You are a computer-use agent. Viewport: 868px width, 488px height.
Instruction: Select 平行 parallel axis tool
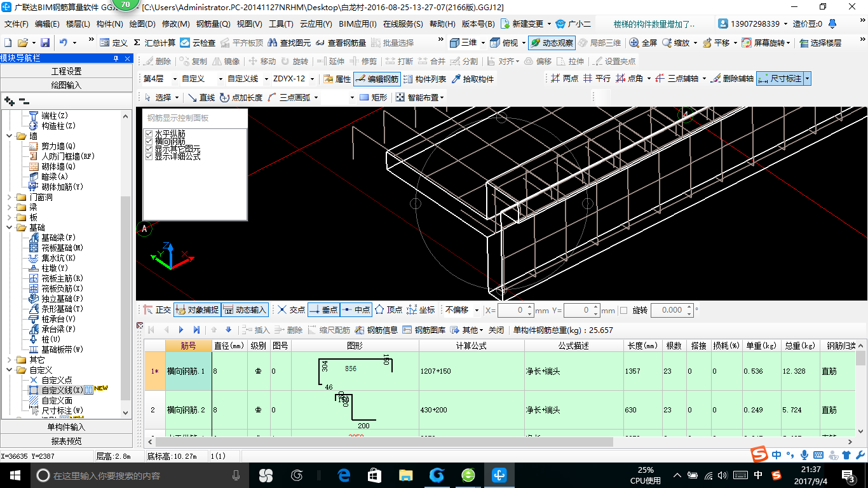tap(597, 78)
